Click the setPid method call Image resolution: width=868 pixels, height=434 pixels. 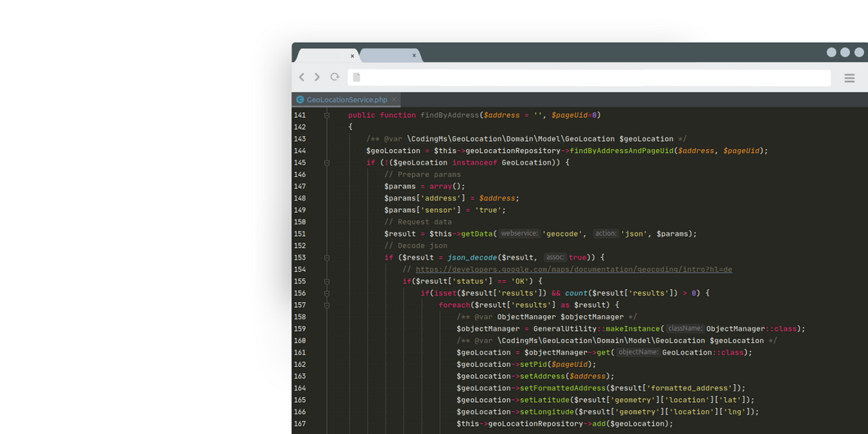coord(533,364)
